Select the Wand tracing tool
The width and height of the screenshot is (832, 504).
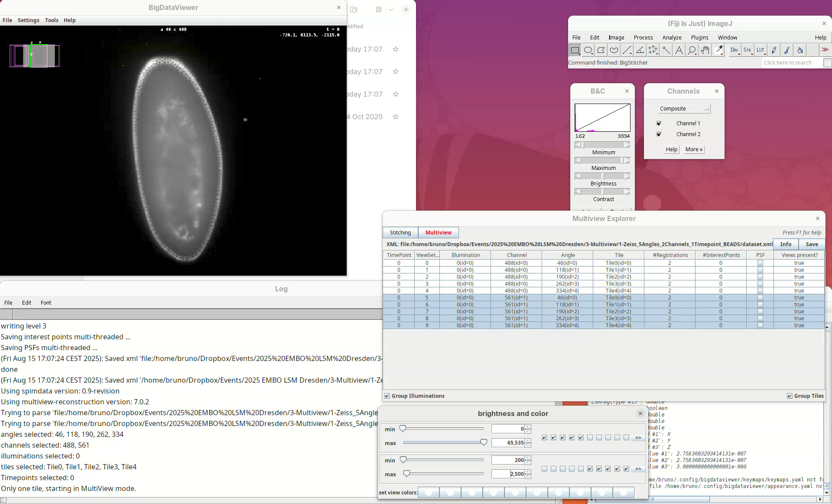coord(666,50)
